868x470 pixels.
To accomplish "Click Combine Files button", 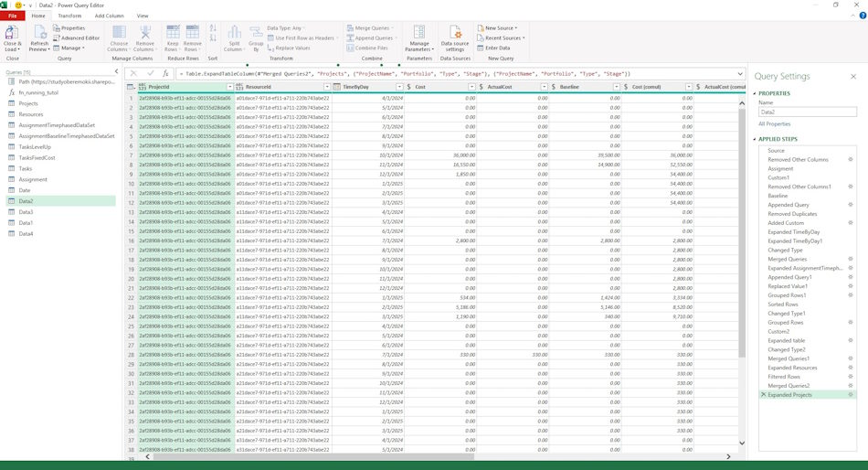I will pos(367,48).
